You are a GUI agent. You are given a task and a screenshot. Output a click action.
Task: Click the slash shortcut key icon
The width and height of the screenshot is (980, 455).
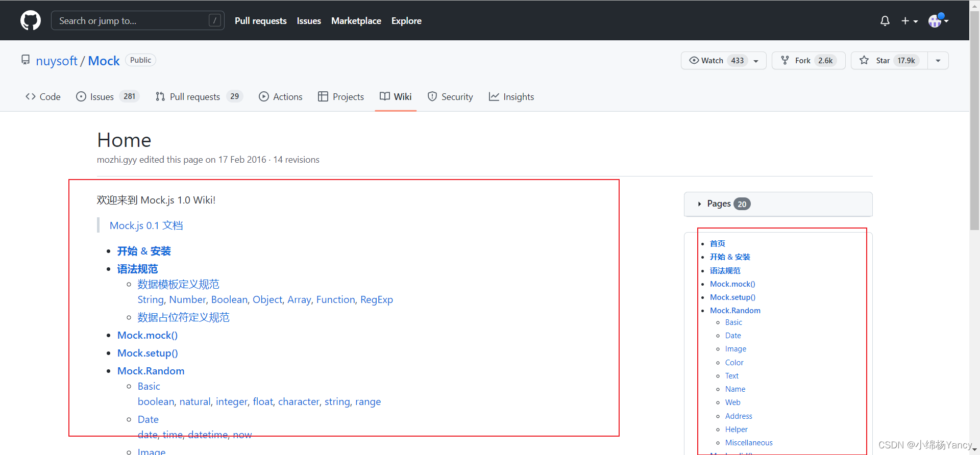(x=215, y=20)
